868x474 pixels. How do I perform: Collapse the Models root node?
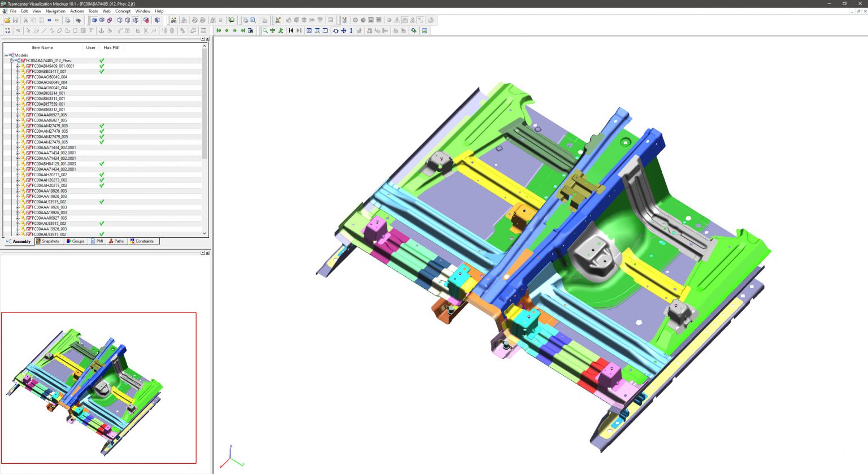pos(6,55)
